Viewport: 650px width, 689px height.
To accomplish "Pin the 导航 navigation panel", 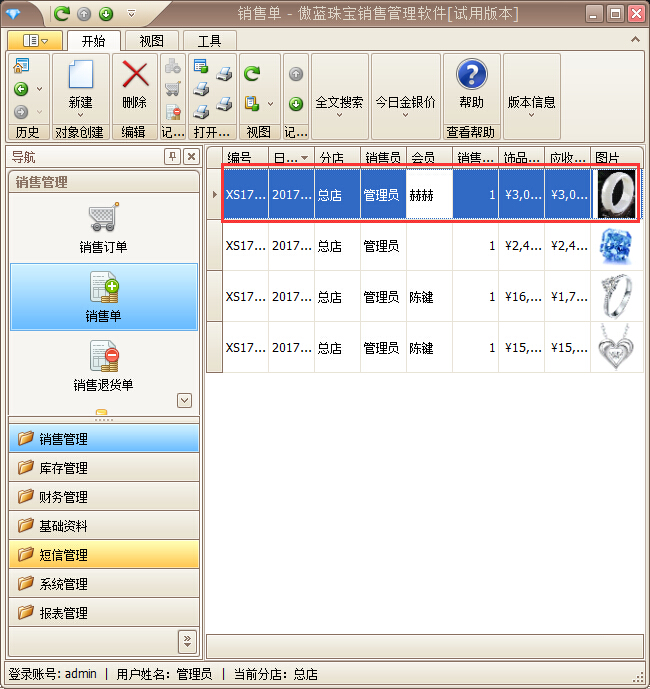I will (172, 157).
